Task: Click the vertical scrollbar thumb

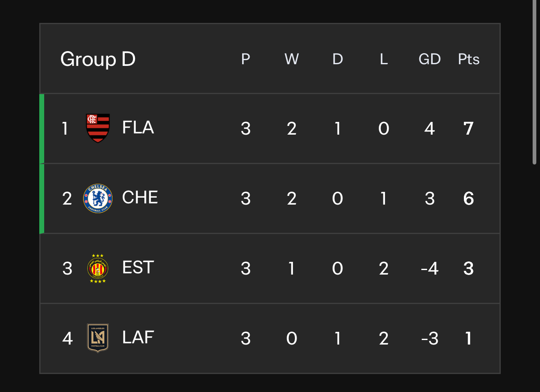Action: [x=534, y=82]
